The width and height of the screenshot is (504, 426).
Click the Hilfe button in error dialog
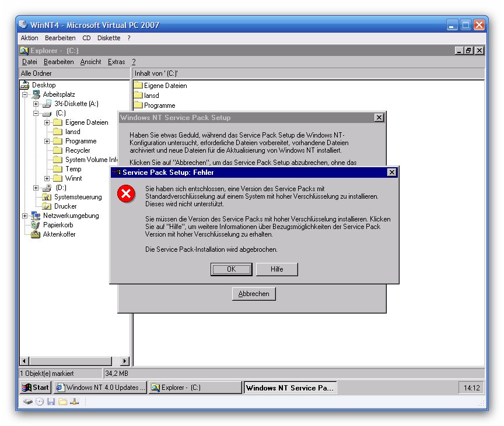(x=277, y=269)
